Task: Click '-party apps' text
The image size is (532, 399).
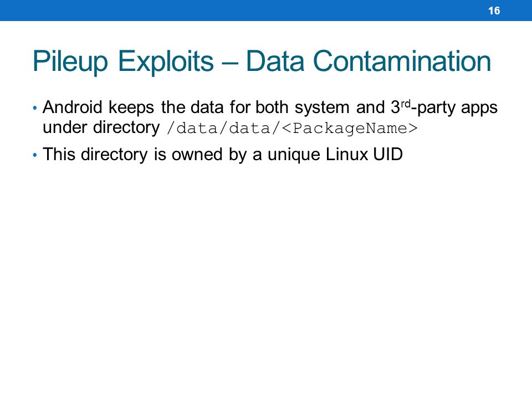Action: click(454, 108)
